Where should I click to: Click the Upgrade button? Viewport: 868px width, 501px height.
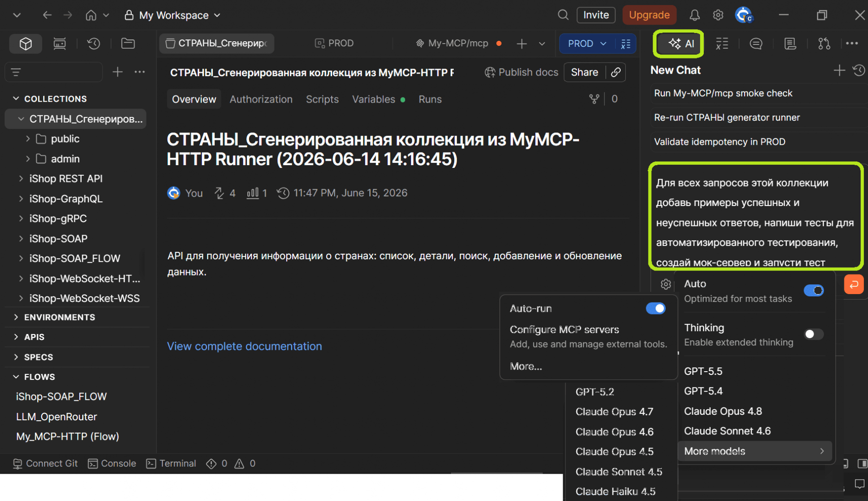point(649,15)
